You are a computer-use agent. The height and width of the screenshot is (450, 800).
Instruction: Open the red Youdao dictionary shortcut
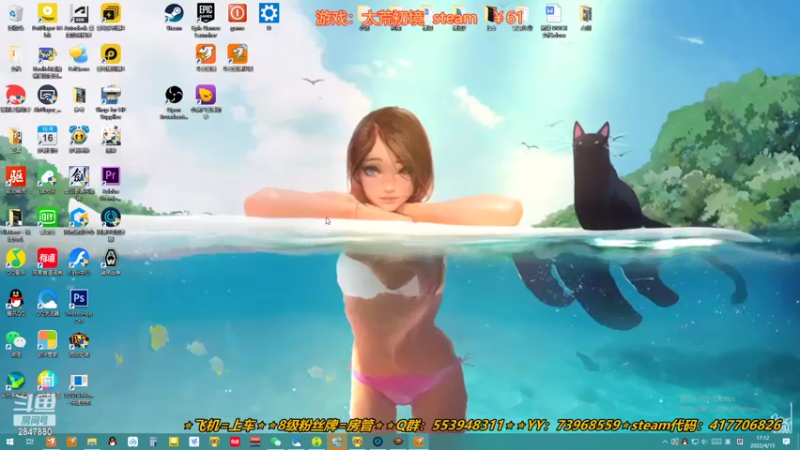pyautogui.click(x=47, y=259)
